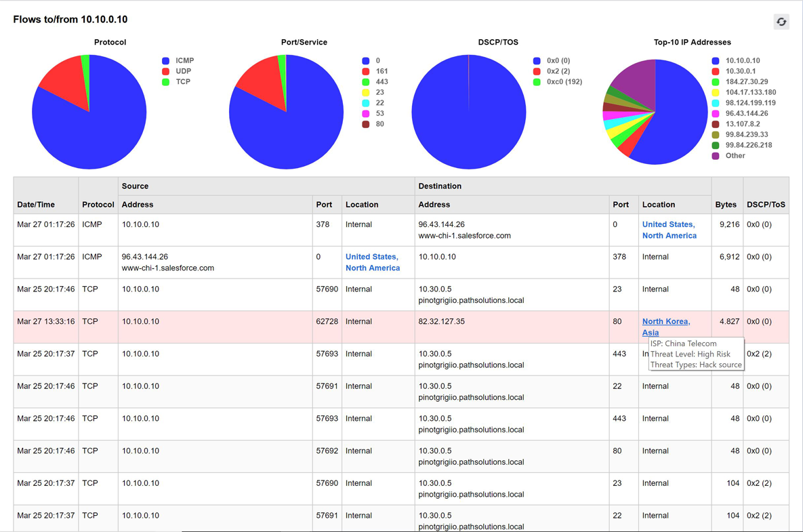Click the purple Other legend swatch
This screenshot has height=532, width=803.
(716, 156)
